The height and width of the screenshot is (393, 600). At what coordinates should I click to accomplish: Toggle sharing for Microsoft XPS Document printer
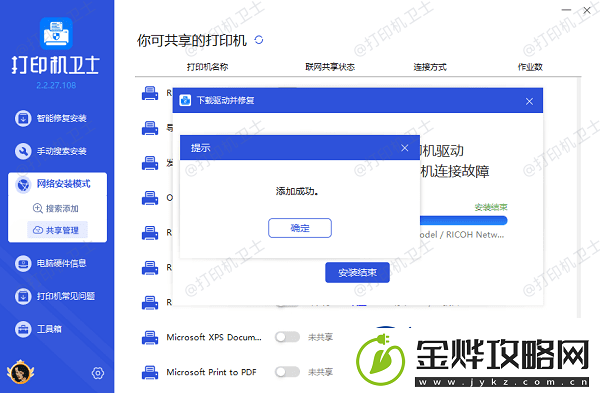pyautogui.click(x=287, y=337)
